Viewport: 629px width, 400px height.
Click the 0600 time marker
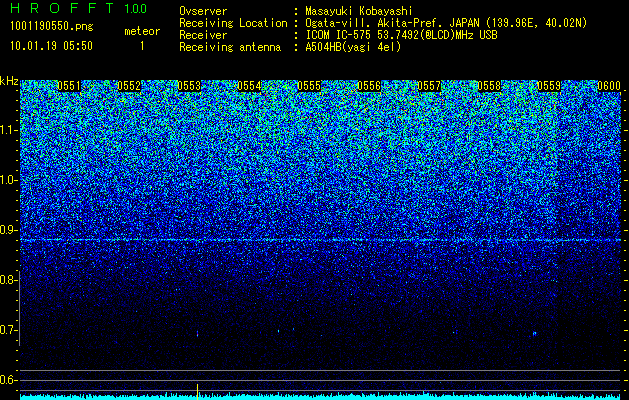click(609, 86)
